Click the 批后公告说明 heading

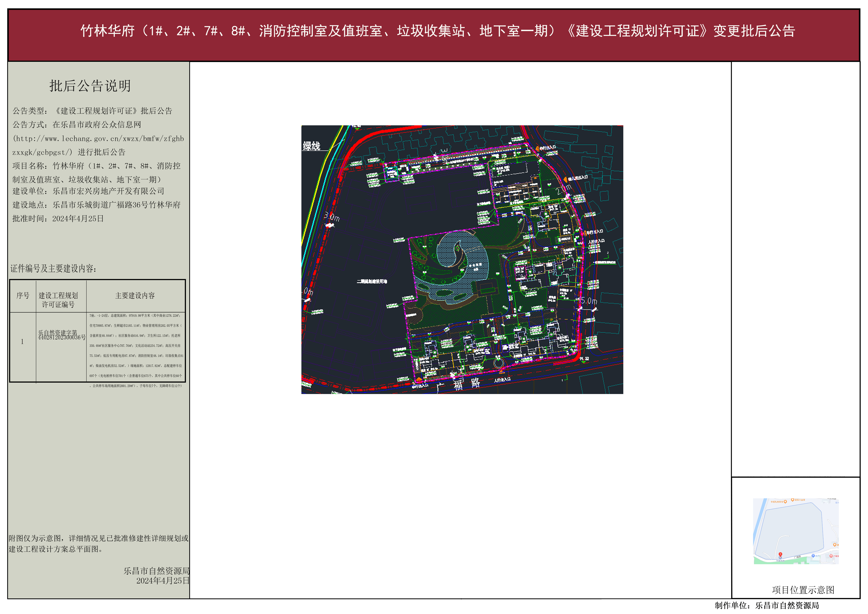(x=90, y=86)
